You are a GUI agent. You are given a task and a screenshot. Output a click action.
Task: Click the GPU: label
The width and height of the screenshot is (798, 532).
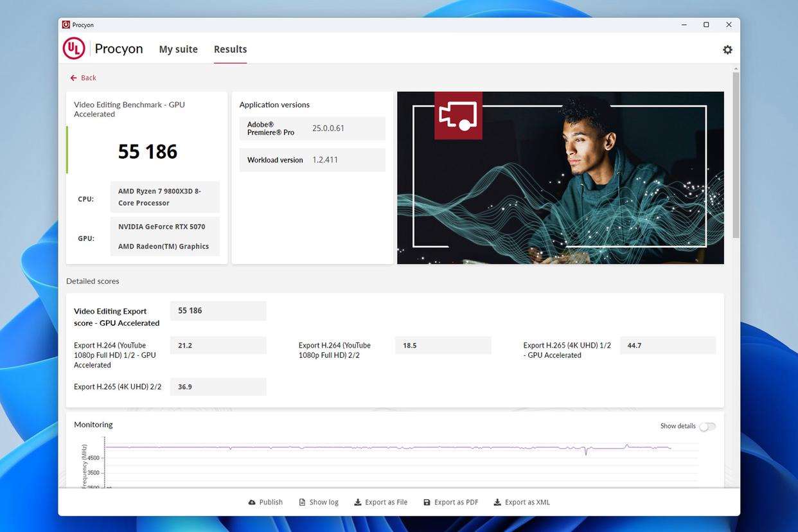pyautogui.click(x=86, y=238)
